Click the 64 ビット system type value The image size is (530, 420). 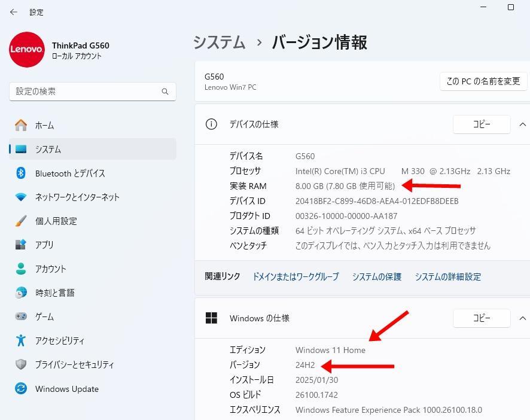click(x=386, y=230)
